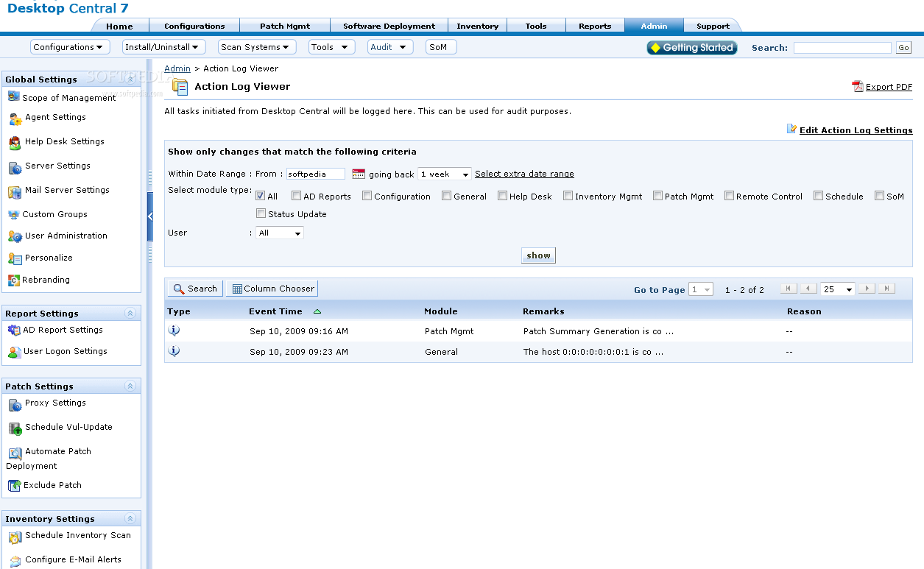Click the Agent Settings icon
Image resolution: width=924 pixels, height=569 pixels.
click(x=15, y=119)
